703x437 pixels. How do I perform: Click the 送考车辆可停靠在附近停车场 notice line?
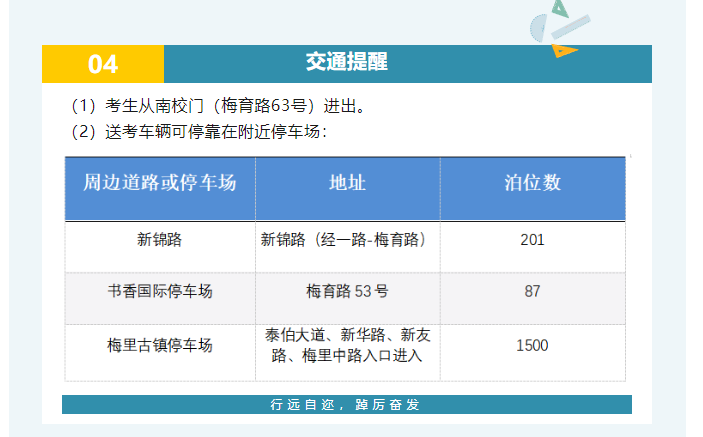tap(200, 132)
